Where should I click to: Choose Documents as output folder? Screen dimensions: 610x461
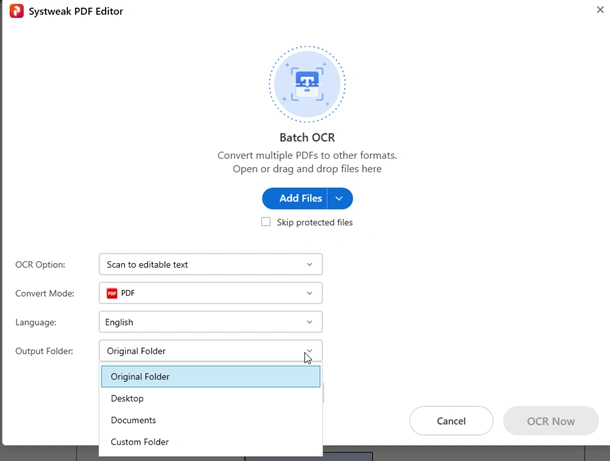(x=210, y=420)
